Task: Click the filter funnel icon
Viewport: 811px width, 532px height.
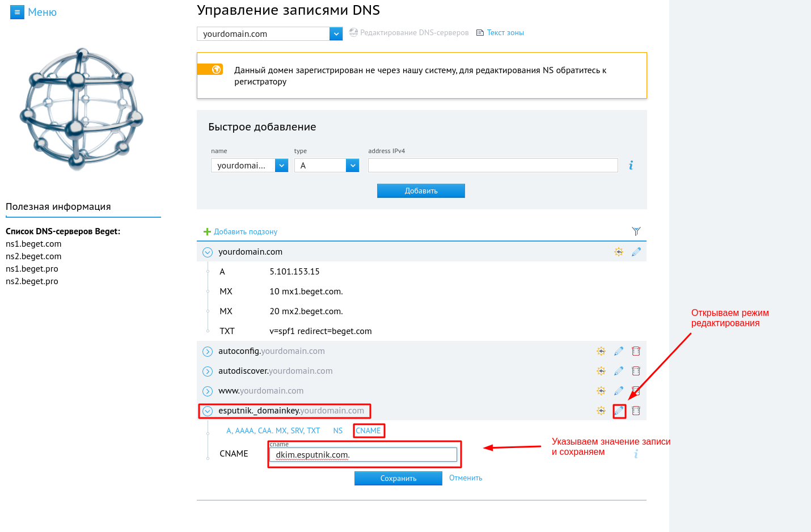Action: point(636,231)
